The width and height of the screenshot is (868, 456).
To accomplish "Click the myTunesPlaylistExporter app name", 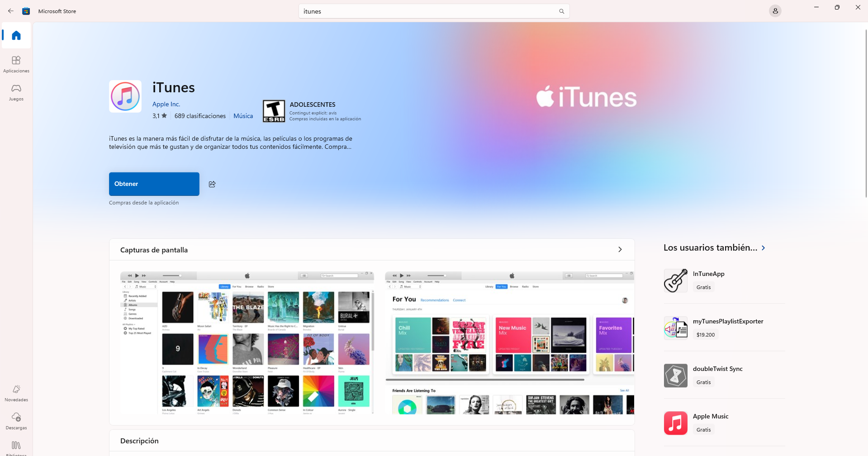I will pos(728,321).
